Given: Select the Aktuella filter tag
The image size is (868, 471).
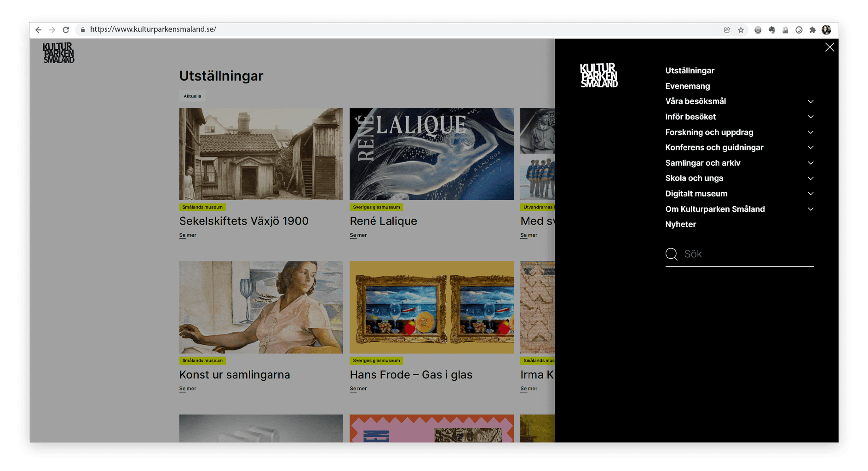Looking at the screenshot, I should [x=192, y=96].
